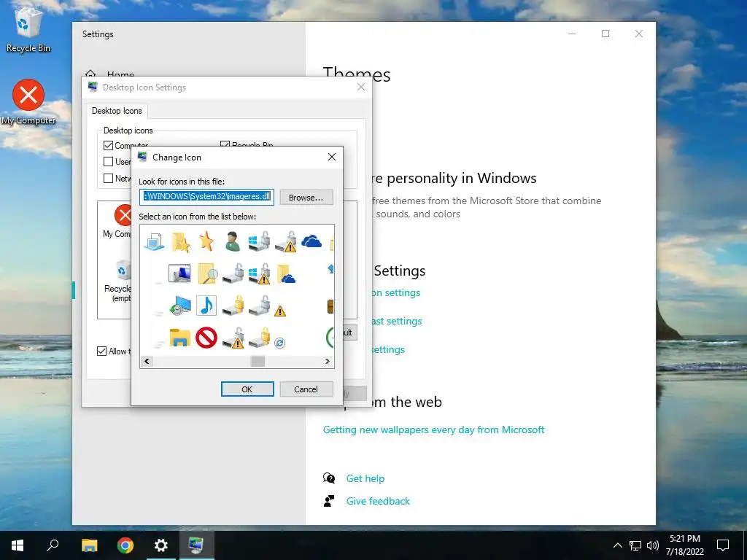Open Recycle Bin on the desktop
Image resolution: width=747 pixels, height=560 pixels.
pyautogui.click(x=28, y=30)
